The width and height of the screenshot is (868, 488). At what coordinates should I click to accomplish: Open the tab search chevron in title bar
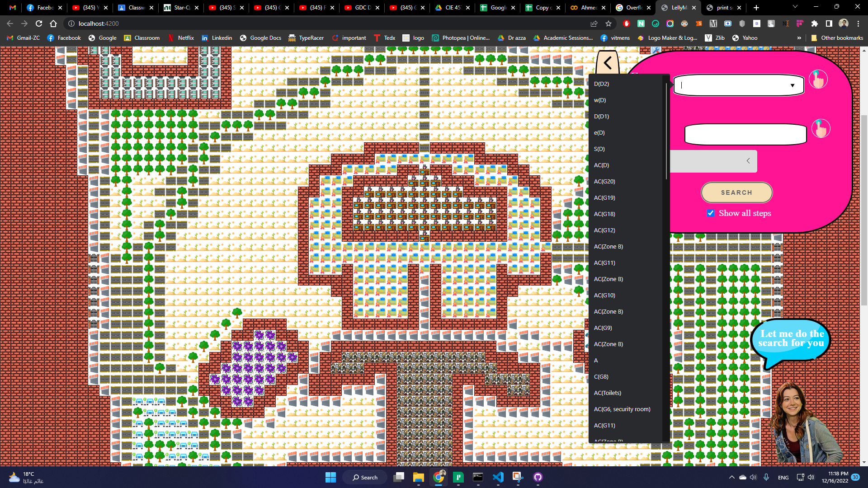pyautogui.click(x=795, y=7)
